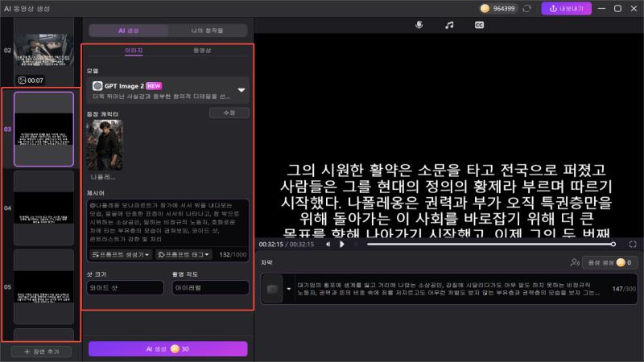The image size is (644, 362).
Task: Click the 나폴레옹 character thumbnail
Action: 105,146
